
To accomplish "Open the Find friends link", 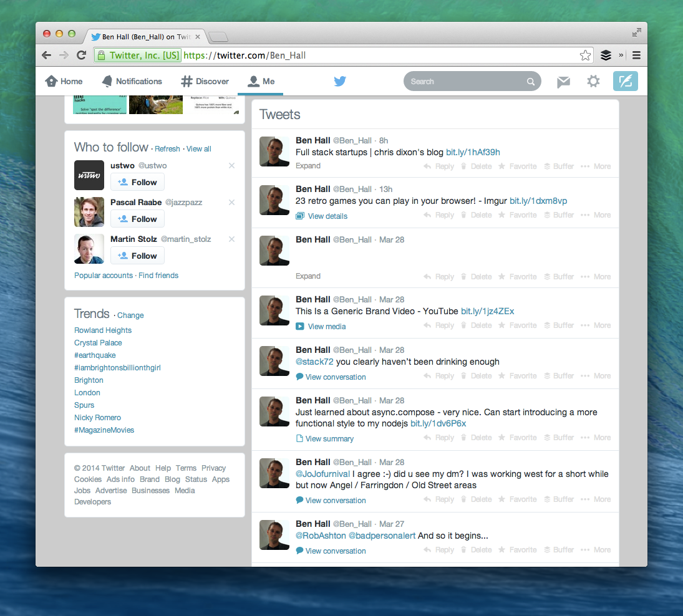I will (x=158, y=276).
